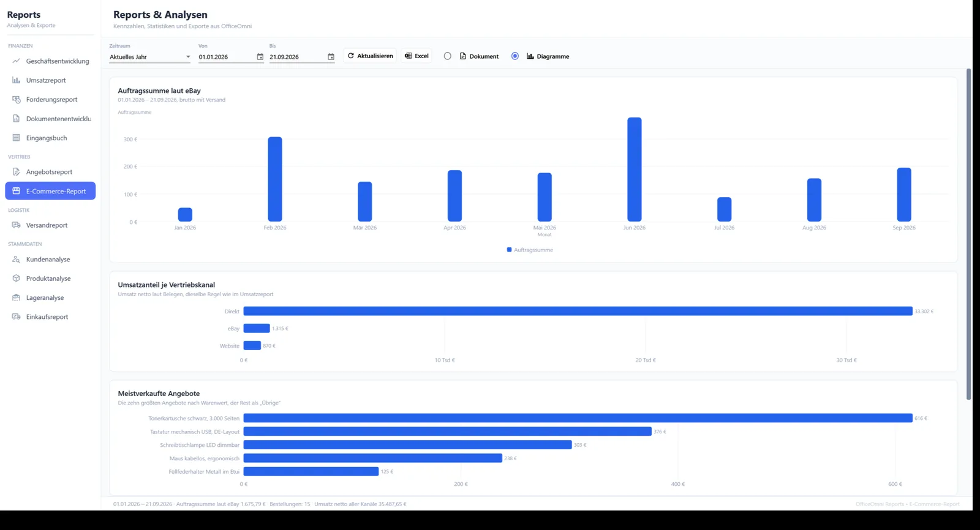Click the 'Tastatur mechanisch USB, DE-Layout' label
Viewport: 980px width, 530px height.
195,432
